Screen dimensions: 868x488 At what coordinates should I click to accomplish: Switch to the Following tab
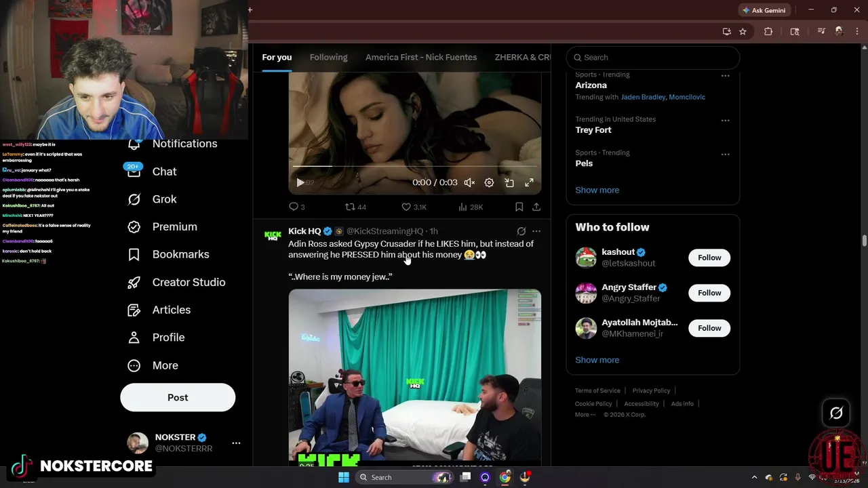pyautogui.click(x=328, y=57)
